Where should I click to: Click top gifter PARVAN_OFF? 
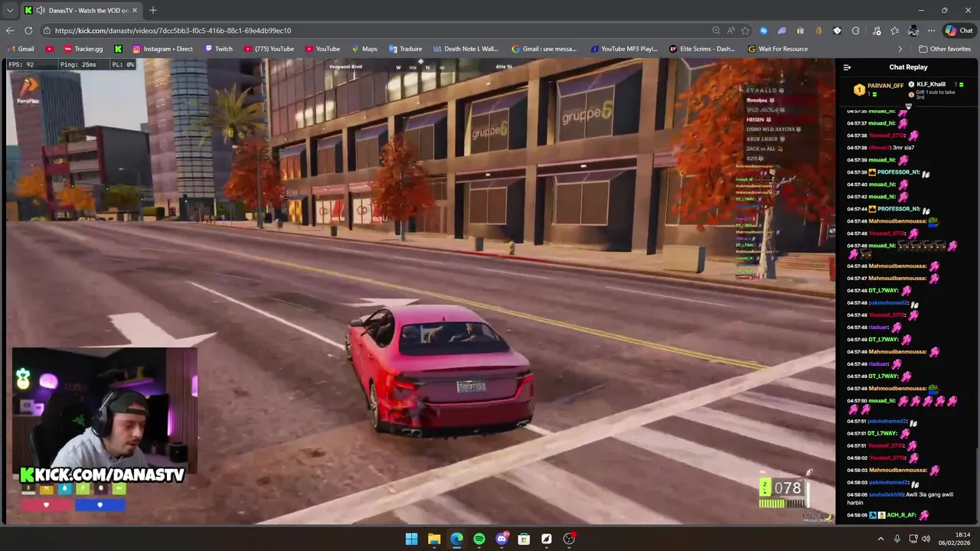(879, 89)
